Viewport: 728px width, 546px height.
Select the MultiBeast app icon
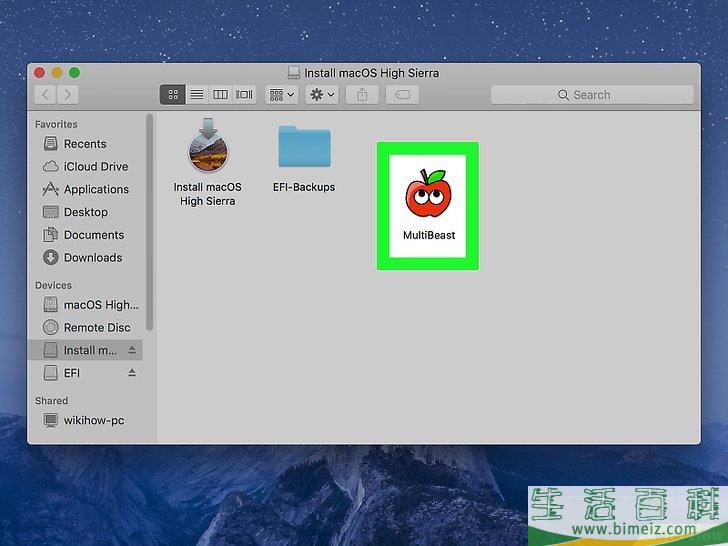click(428, 193)
